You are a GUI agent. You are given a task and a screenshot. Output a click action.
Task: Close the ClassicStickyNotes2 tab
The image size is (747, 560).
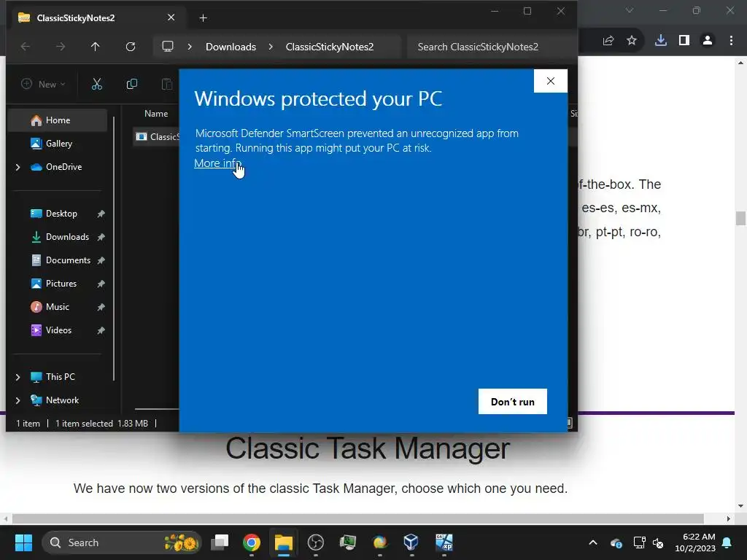click(x=171, y=17)
